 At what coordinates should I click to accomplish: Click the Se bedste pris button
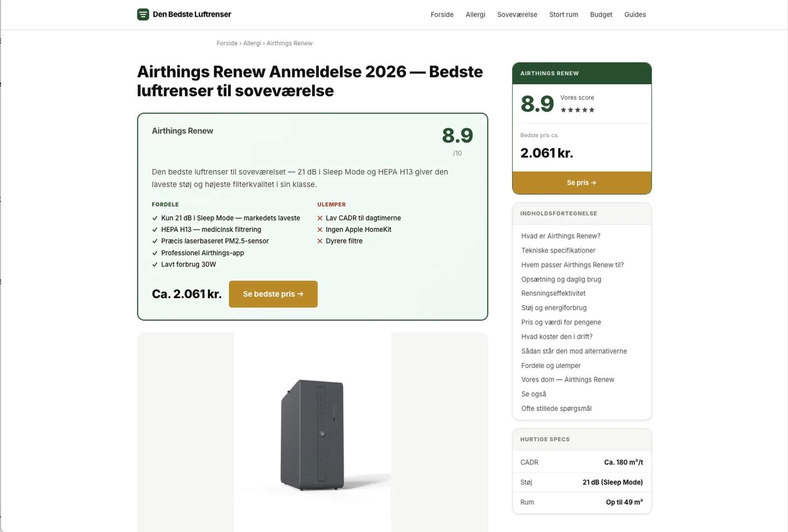coord(273,294)
